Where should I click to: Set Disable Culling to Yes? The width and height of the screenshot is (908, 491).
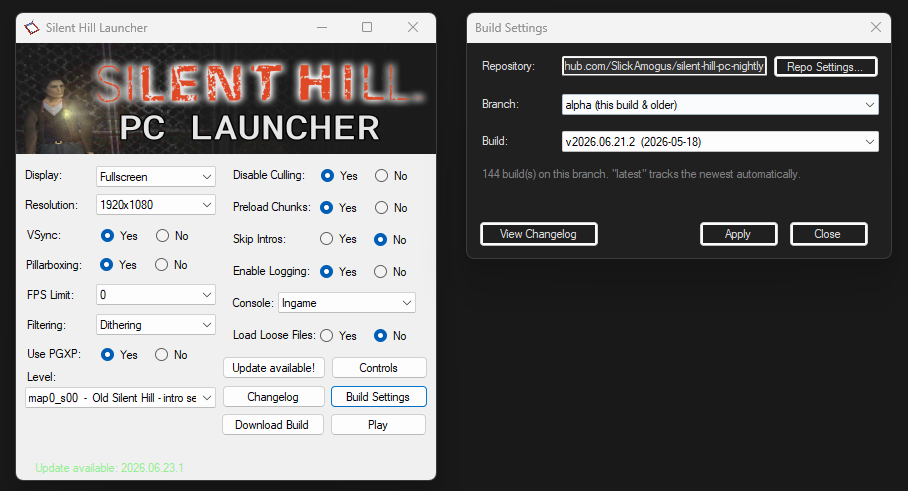[327, 175]
